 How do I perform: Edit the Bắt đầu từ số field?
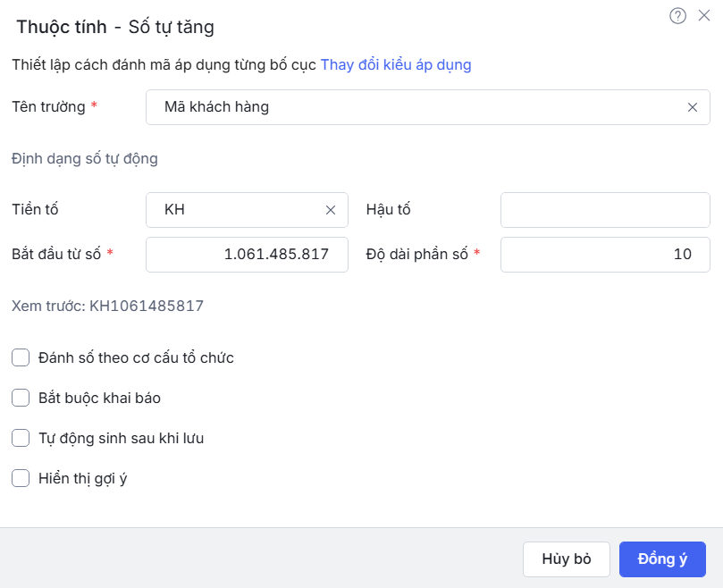point(247,255)
